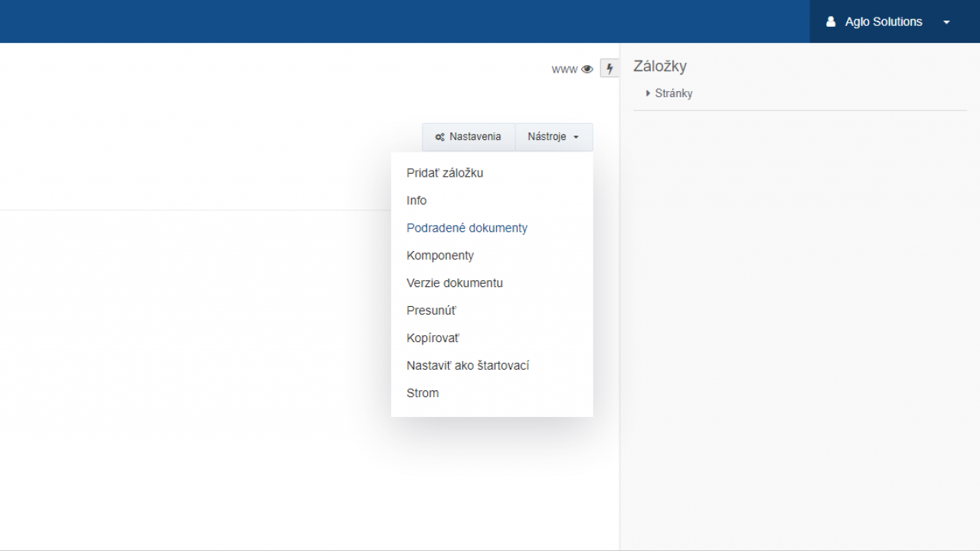
Task: Click Nastaviť ako štartovací option
Action: (x=468, y=366)
